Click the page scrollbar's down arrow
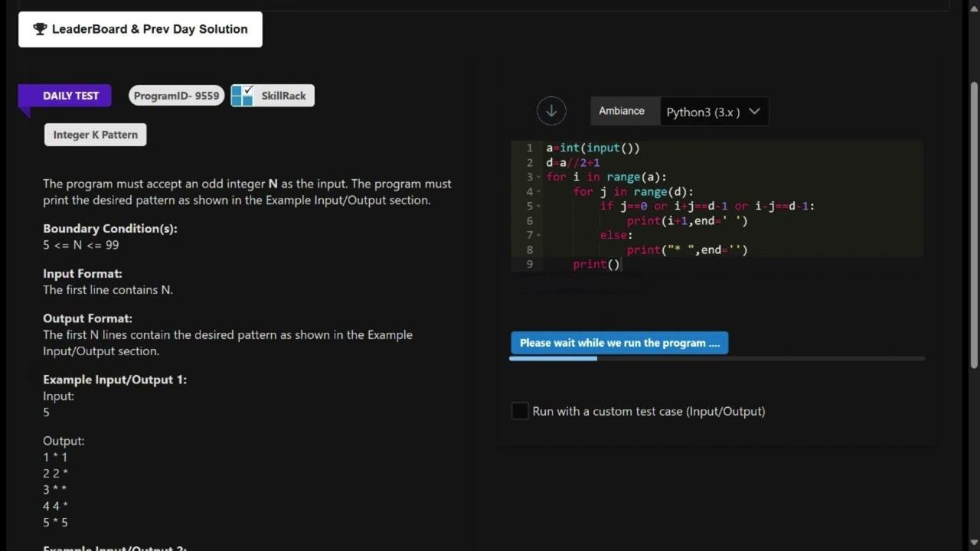The image size is (980, 551). tap(973, 543)
